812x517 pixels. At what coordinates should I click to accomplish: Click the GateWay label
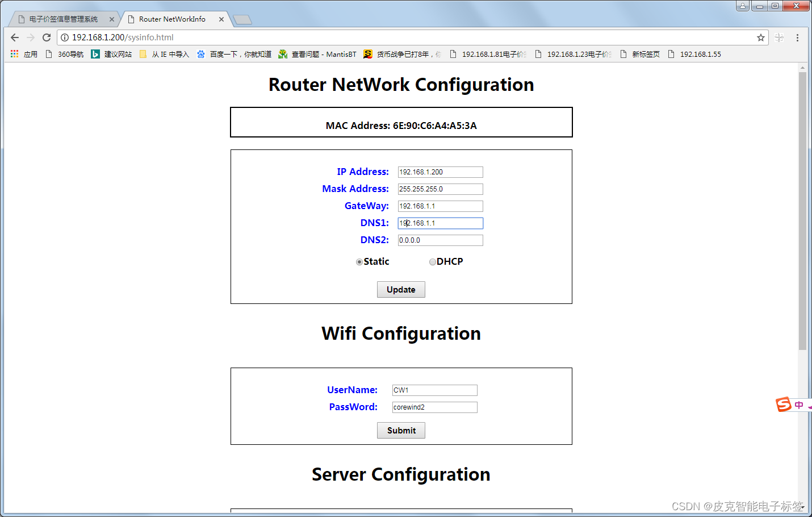[x=367, y=206]
